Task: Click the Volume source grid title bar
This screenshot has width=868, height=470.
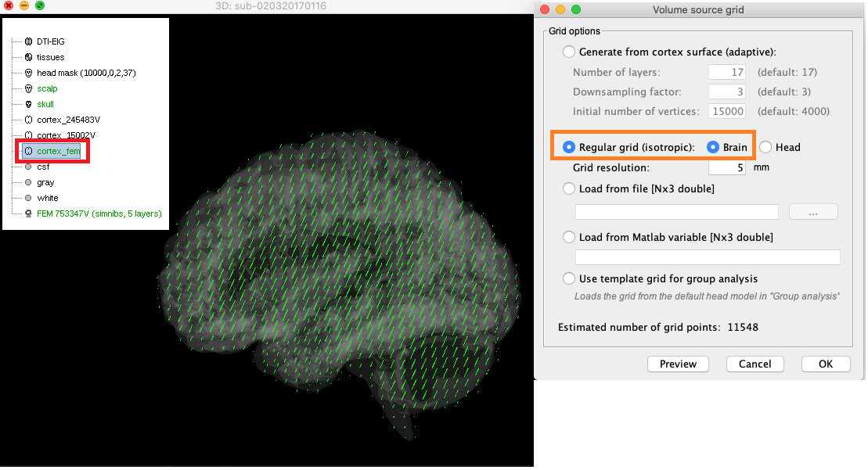Action: [699, 9]
